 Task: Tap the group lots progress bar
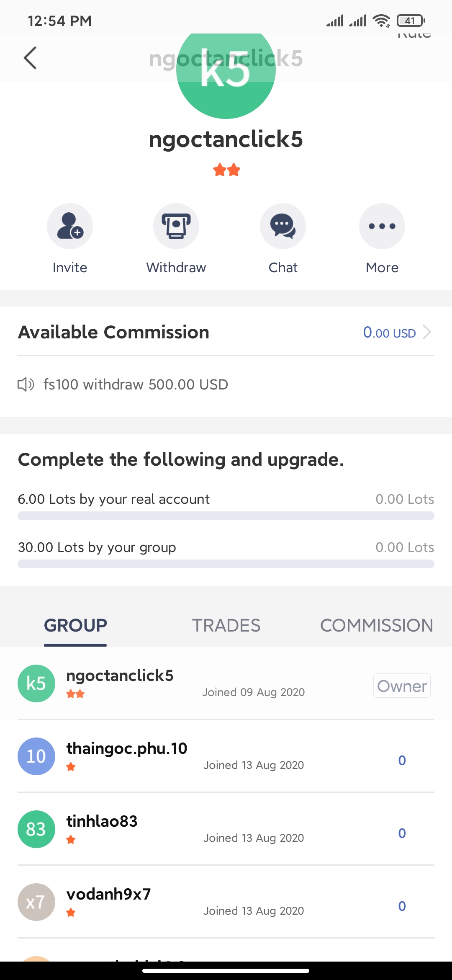click(x=226, y=564)
